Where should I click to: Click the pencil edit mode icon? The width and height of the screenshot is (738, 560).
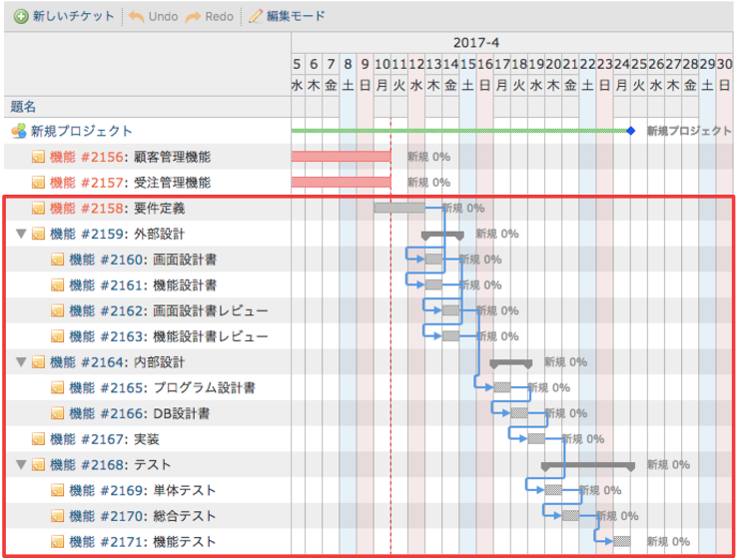point(256,16)
